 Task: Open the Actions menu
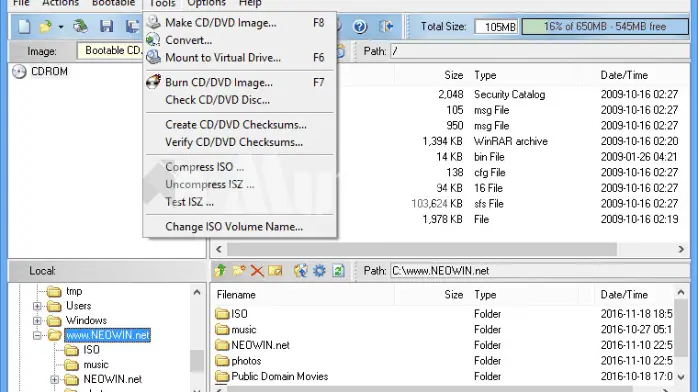pyautogui.click(x=61, y=4)
